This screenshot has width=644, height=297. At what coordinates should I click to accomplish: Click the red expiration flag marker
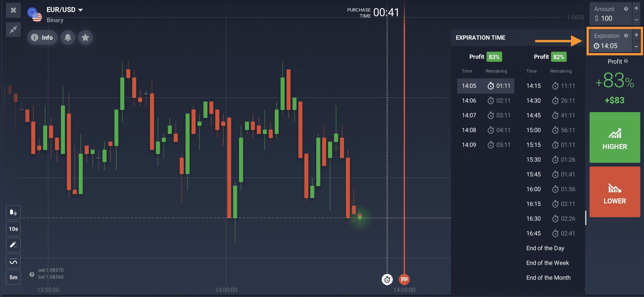pos(404,279)
